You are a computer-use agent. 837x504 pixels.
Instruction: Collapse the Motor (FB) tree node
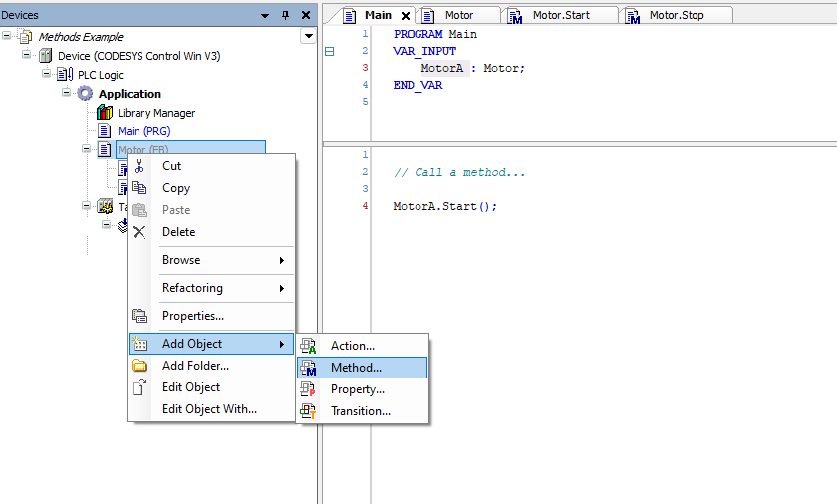[86, 148]
